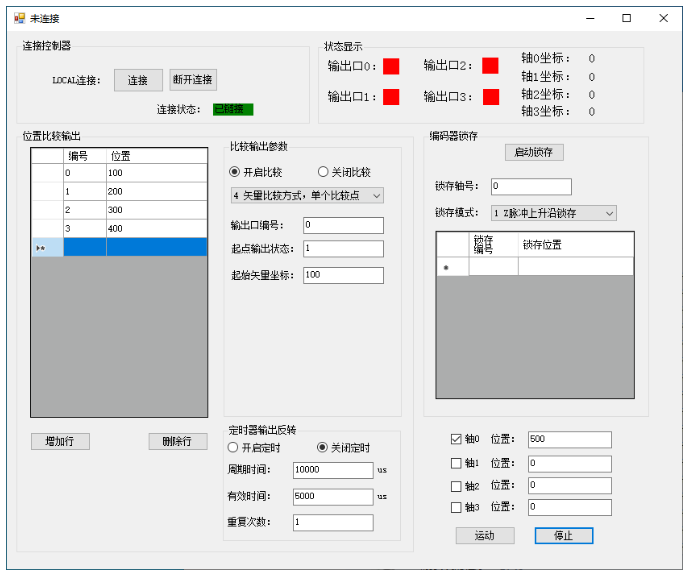Click the 输出口编号 input field

[343, 225]
